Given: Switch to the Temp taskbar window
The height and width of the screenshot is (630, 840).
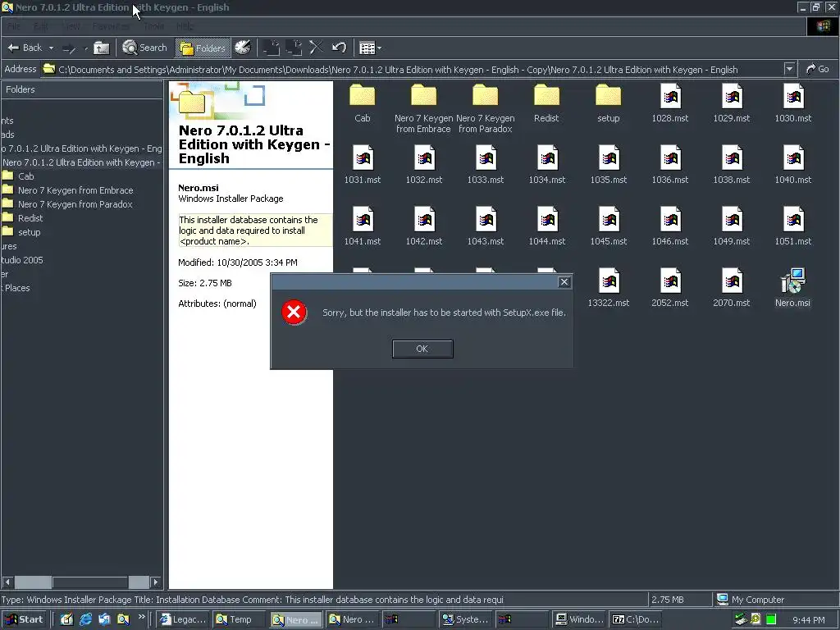Looking at the screenshot, I should pyautogui.click(x=239, y=619).
